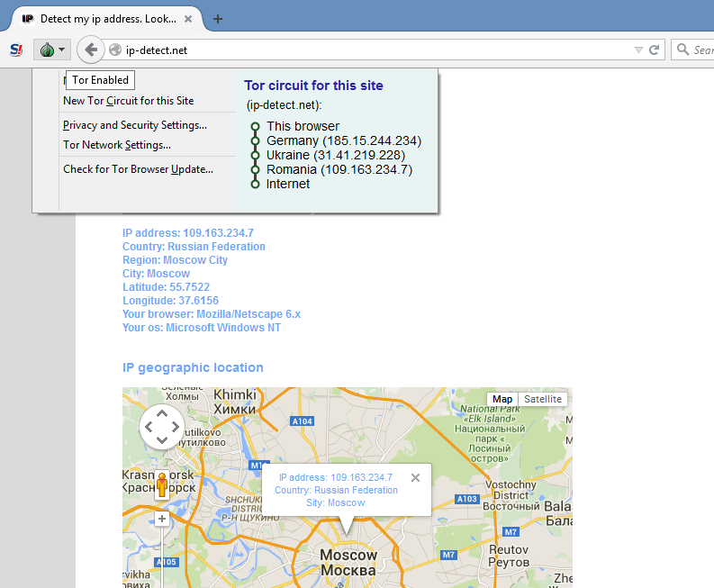The height and width of the screenshot is (588, 714).
Task: Click the Street View pegman icon
Action: pyautogui.click(x=162, y=484)
